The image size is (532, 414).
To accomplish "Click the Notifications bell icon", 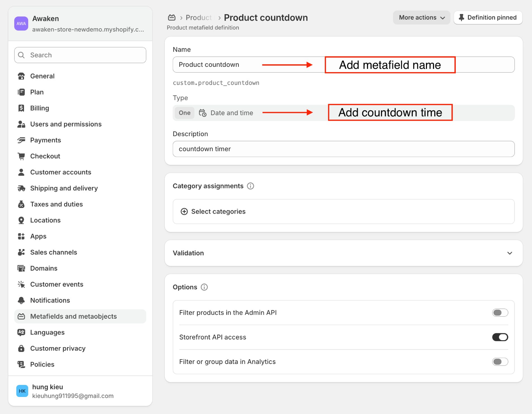I will pyautogui.click(x=21, y=300).
